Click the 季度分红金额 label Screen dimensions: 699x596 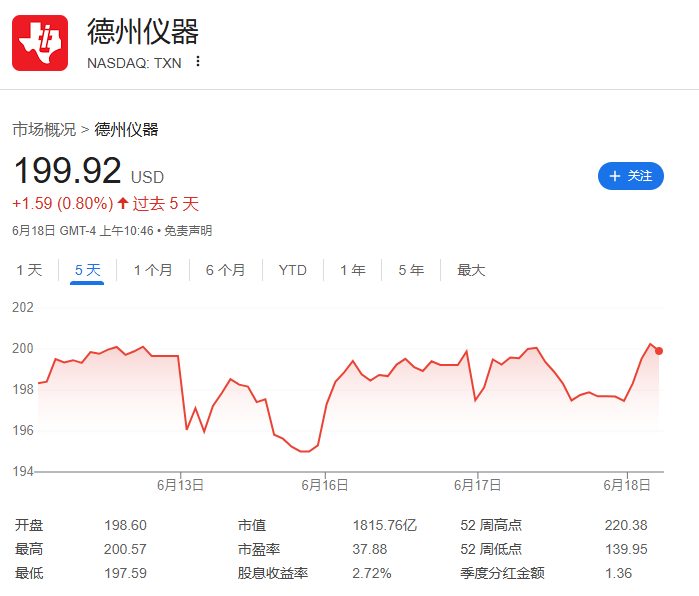coord(502,573)
